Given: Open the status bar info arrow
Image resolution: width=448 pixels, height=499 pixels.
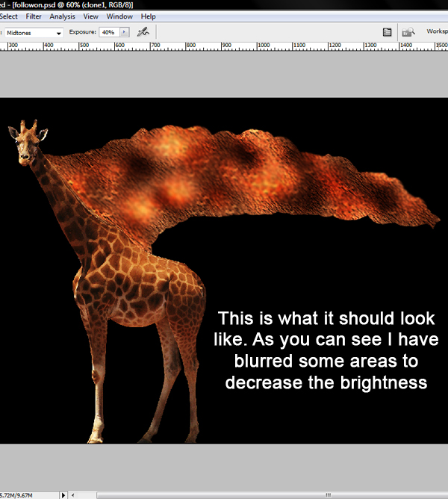Looking at the screenshot, I should (63, 495).
